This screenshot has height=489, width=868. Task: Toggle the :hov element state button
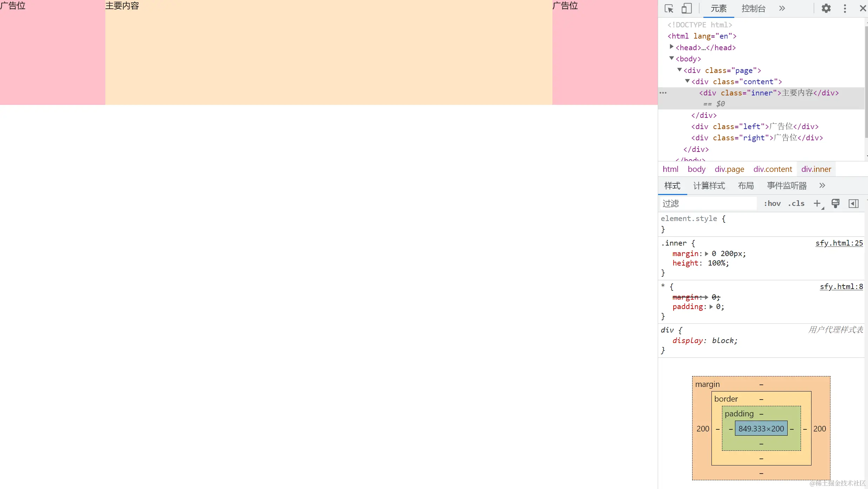(772, 203)
